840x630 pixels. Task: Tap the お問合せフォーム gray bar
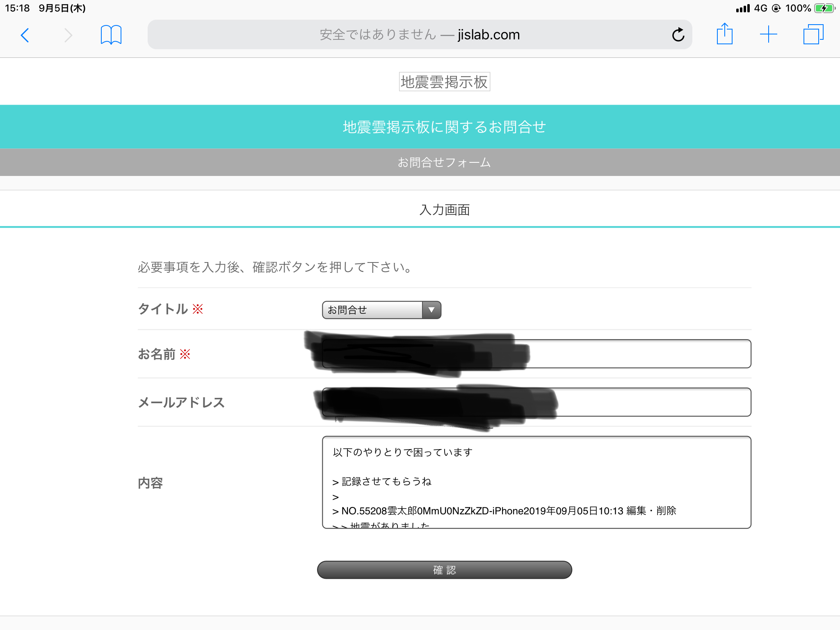pyautogui.click(x=444, y=162)
